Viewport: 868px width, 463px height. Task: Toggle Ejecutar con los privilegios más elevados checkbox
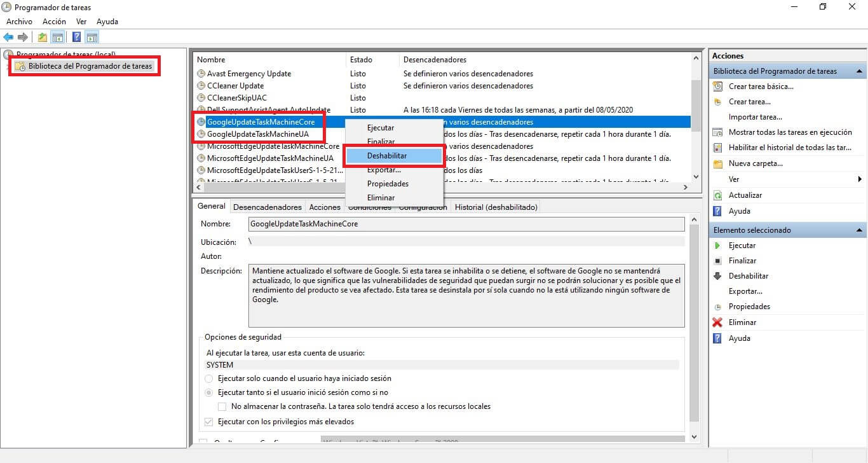209,422
